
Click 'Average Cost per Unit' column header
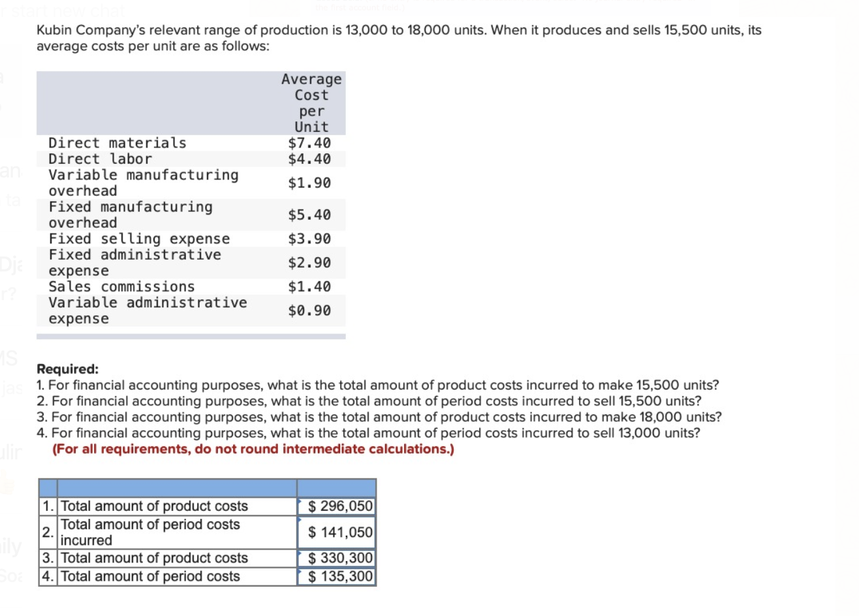311,103
